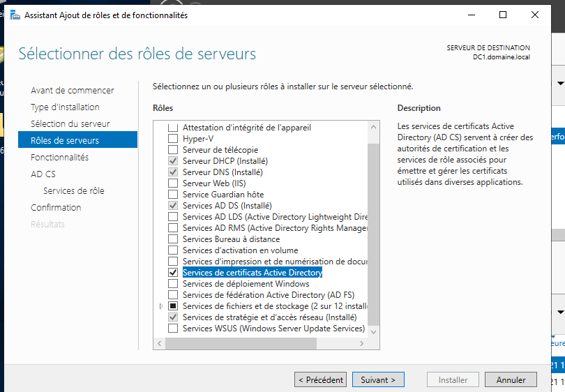Select Services de stratégie et d'accès réseau row

pos(269,317)
